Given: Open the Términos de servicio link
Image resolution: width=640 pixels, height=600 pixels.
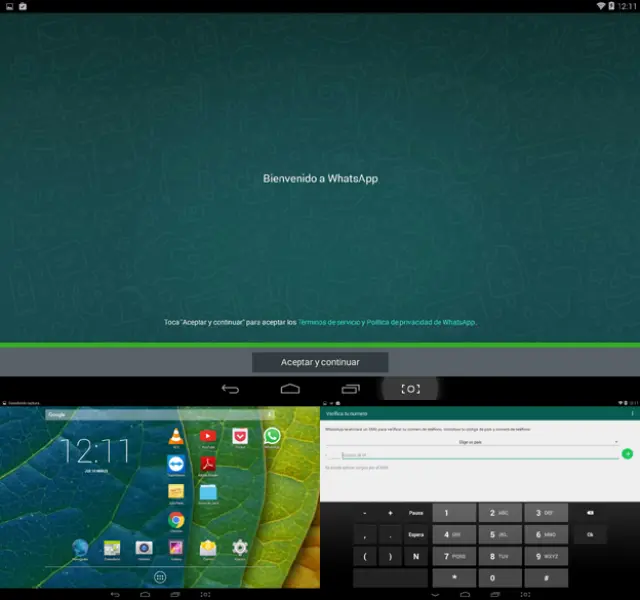Looking at the screenshot, I should pyautogui.click(x=331, y=323).
